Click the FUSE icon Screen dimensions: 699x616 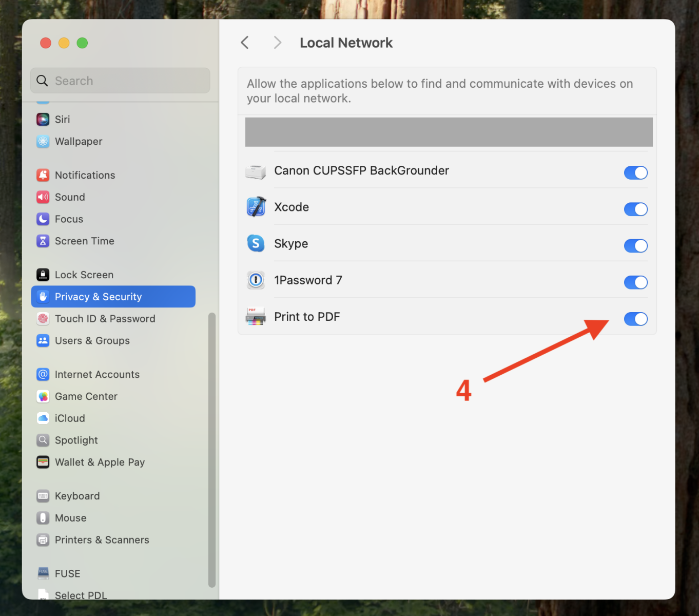point(43,573)
